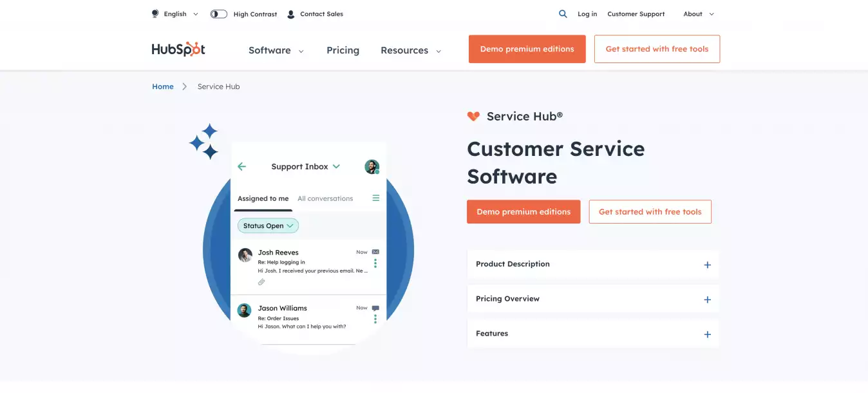Click the 'Re: Order Issues' subject

pyautogui.click(x=279, y=318)
